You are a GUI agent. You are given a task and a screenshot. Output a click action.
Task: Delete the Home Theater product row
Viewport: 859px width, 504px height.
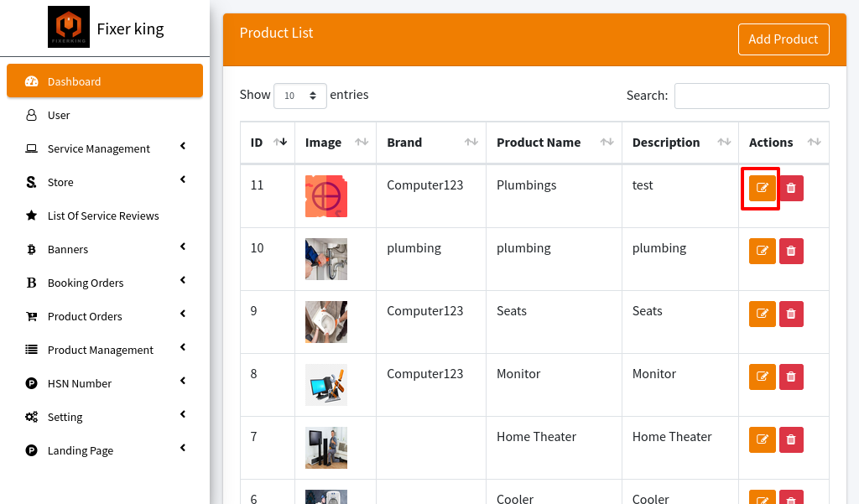(791, 440)
